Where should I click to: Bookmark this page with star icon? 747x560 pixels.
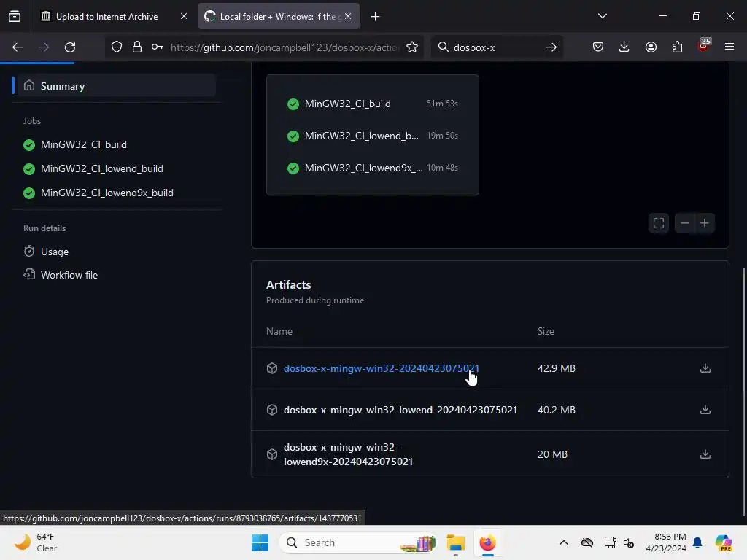(x=412, y=47)
